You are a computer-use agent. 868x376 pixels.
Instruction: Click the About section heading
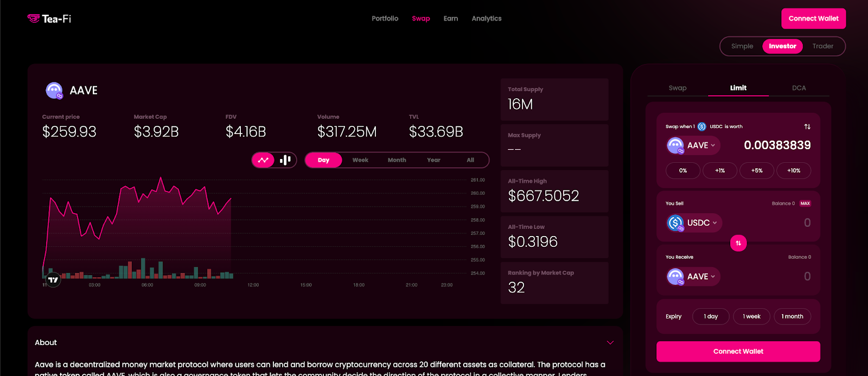click(46, 343)
